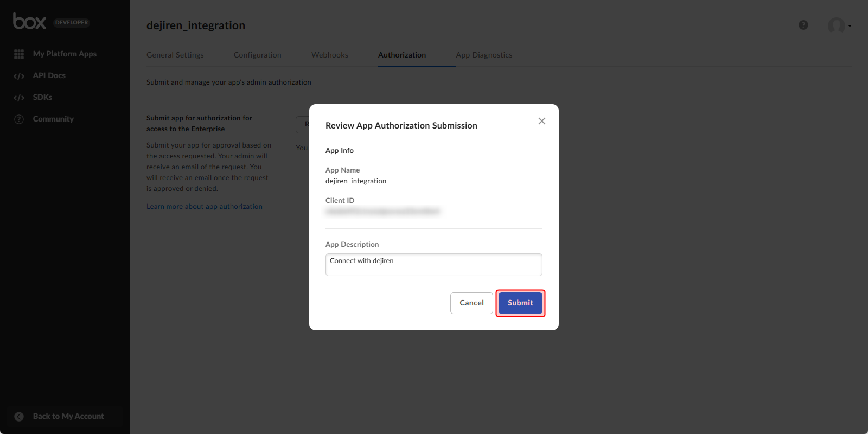Viewport: 868px width, 434px height.
Task: Visit the Community link
Action: click(53, 119)
